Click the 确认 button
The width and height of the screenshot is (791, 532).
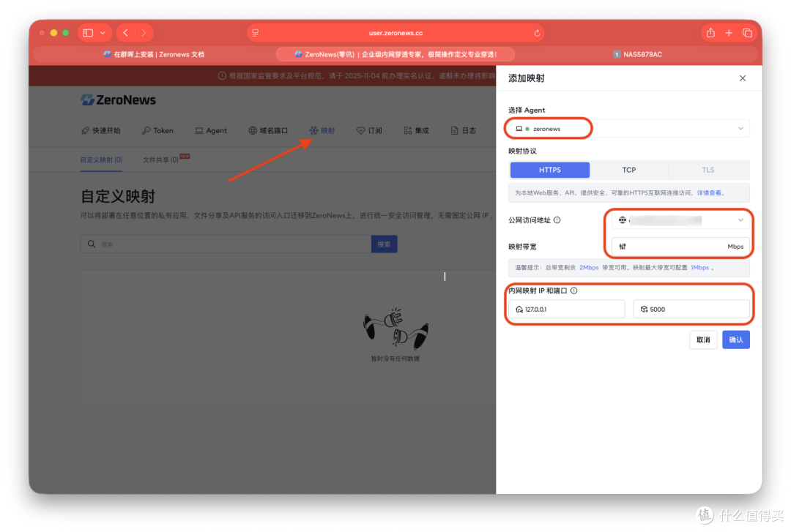(x=736, y=340)
